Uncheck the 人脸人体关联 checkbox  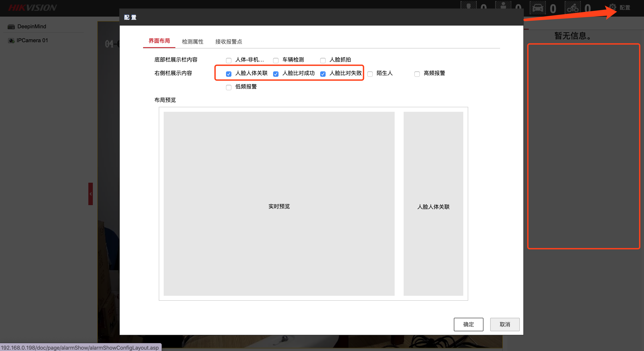228,74
